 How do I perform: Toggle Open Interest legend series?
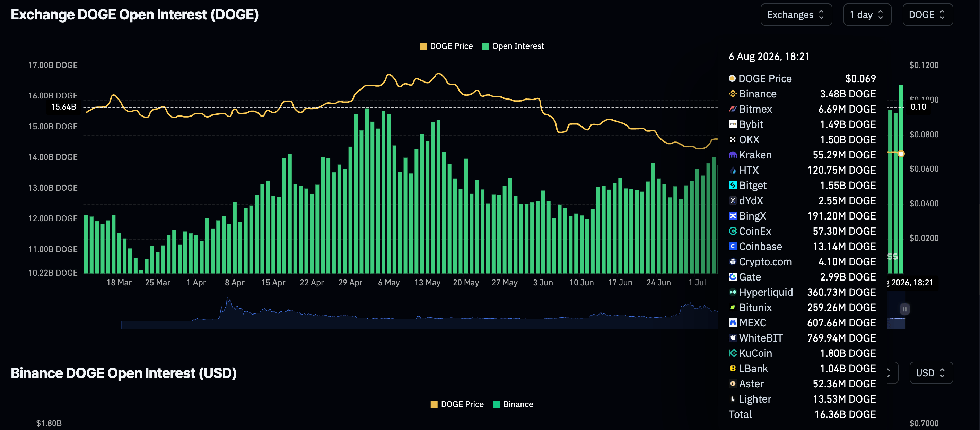[x=513, y=46]
